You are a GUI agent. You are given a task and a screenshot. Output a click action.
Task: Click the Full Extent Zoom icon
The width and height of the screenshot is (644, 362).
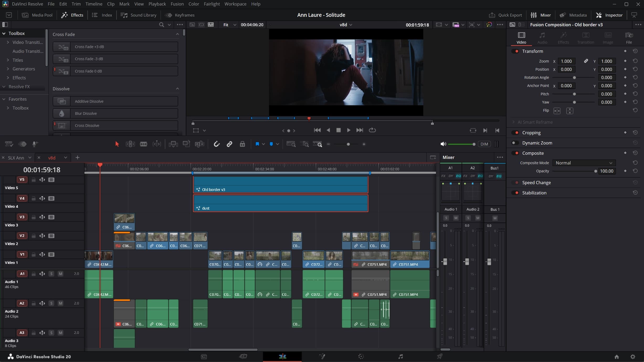(x=291, y=144)
